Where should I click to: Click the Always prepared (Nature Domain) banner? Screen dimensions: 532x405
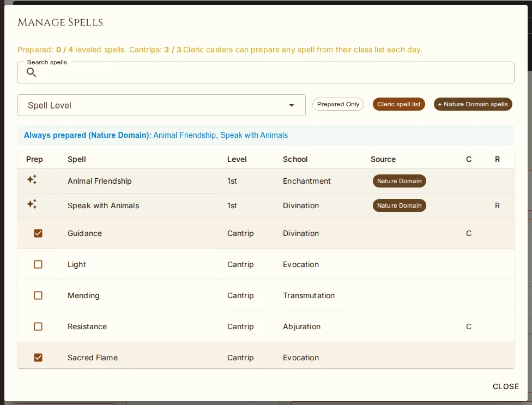[266, 135]
